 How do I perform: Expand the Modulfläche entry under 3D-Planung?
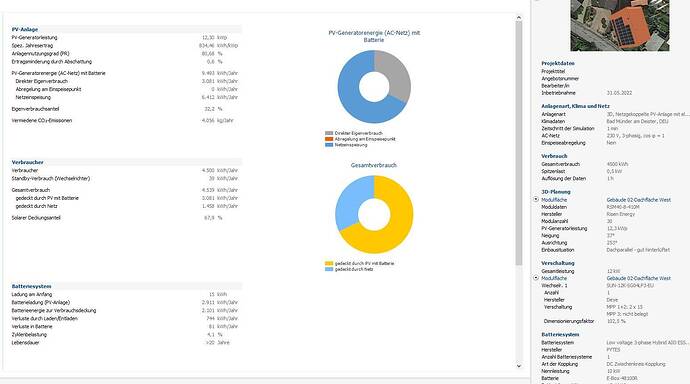pos(536,199)
